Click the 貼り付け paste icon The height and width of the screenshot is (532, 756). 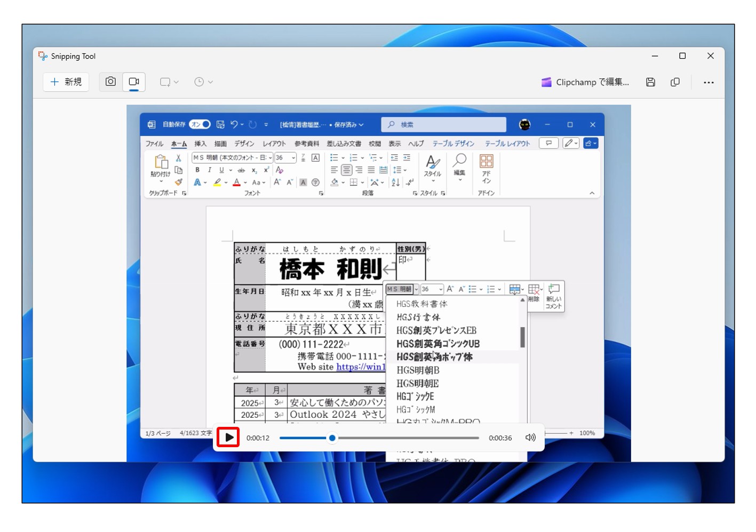point(161,162)
